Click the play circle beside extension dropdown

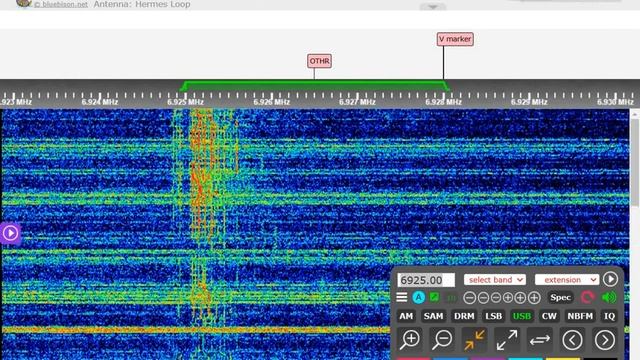click(x=610, y=279)
